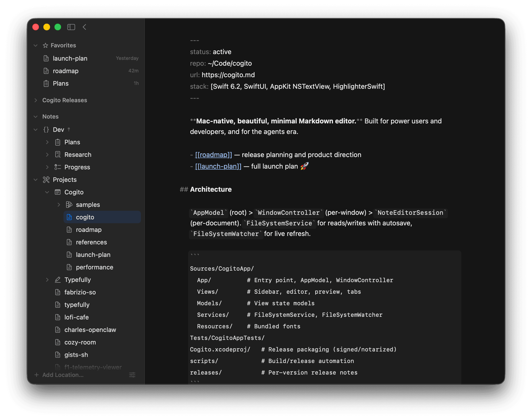Click the clipboard icon beside Plans in Favorites
This screenshot has height=420, width=532.
(46, 83)
